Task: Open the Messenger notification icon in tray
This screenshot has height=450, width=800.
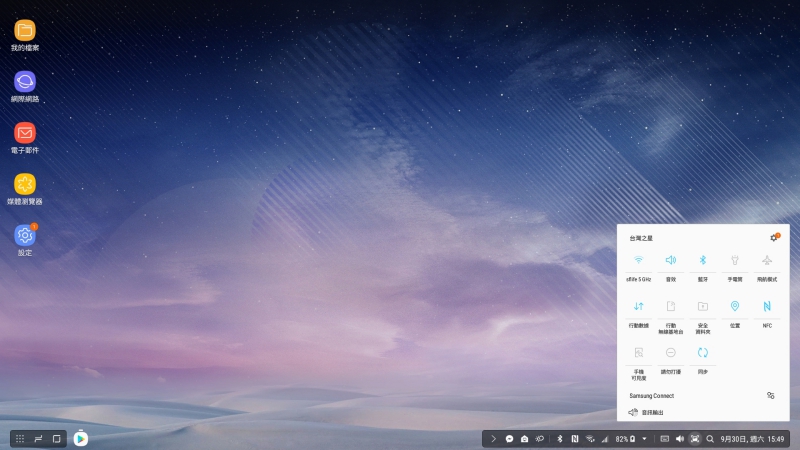Action: tap(509, 439)
